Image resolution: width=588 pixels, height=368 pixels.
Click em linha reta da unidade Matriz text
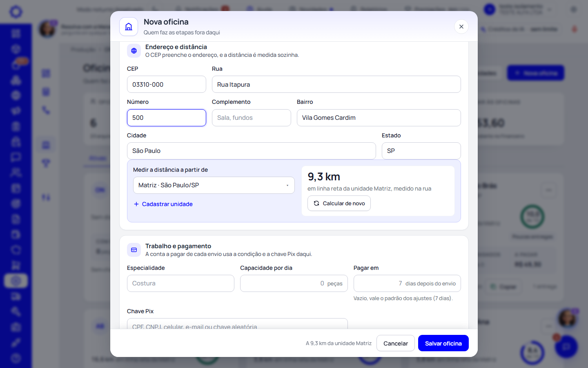tap(369, 188)
